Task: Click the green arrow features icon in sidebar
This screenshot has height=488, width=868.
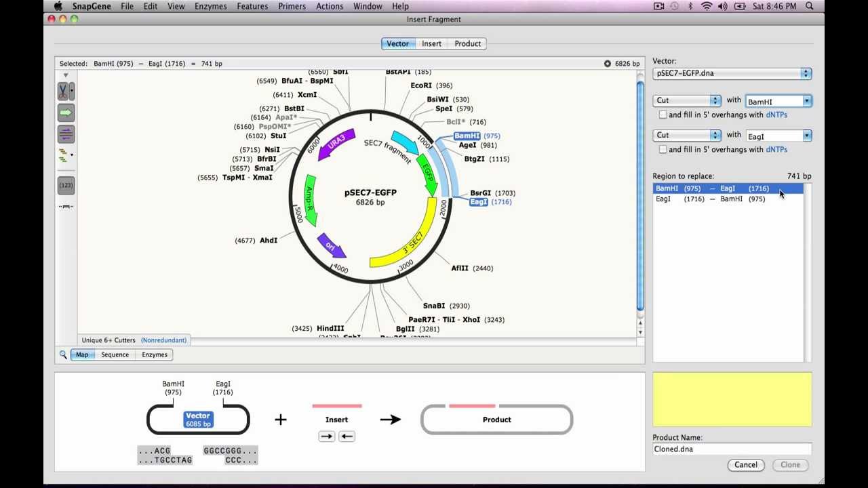Action: pos(66,113)
